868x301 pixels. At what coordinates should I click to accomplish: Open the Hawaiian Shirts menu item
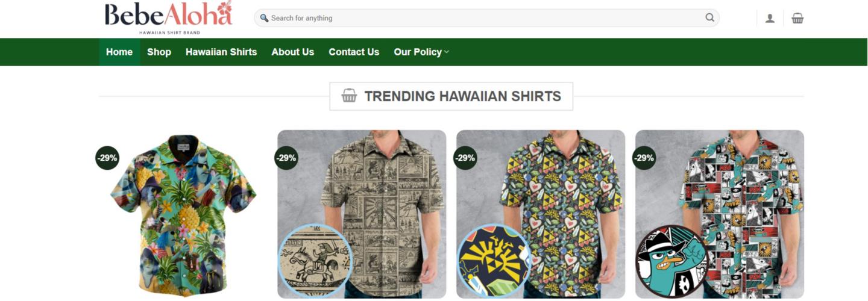pos(221,52)
